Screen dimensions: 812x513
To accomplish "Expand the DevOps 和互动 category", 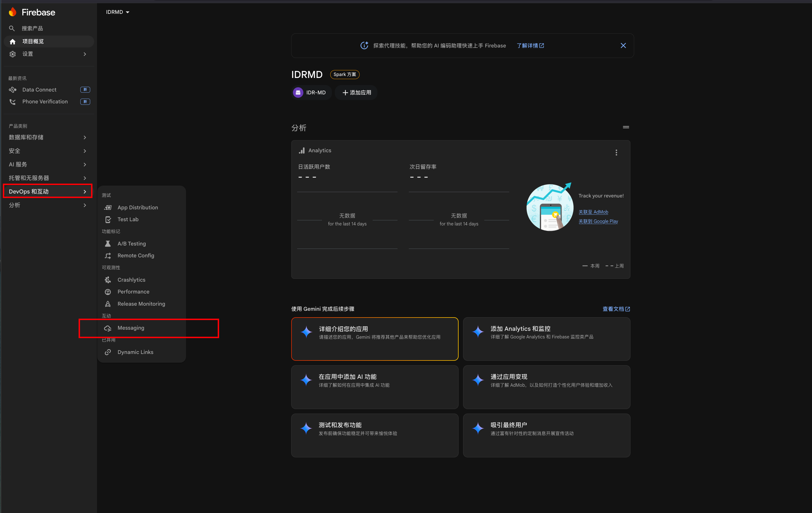I will click(x=47, y=192).
